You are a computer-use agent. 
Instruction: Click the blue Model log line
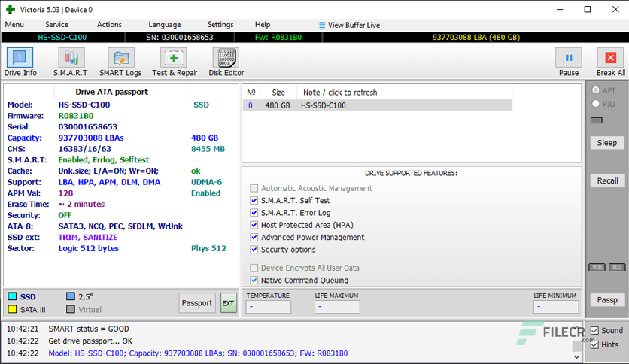click(x=198, y=353)
